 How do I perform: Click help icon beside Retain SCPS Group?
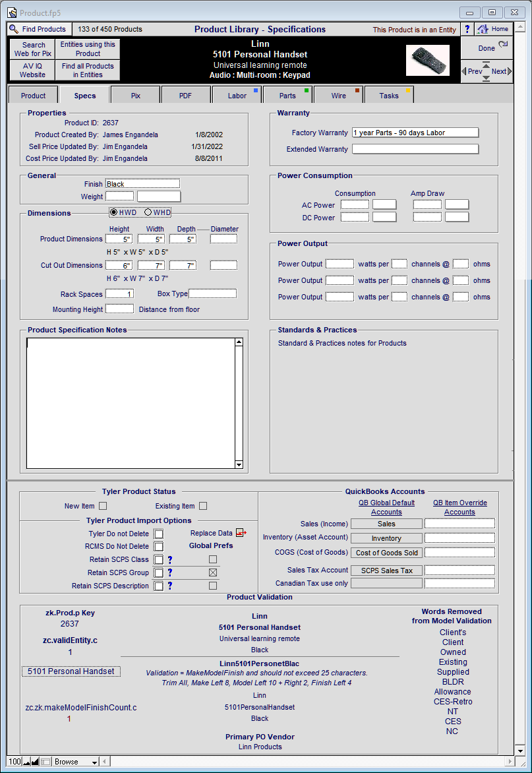[x=170, y=572]
